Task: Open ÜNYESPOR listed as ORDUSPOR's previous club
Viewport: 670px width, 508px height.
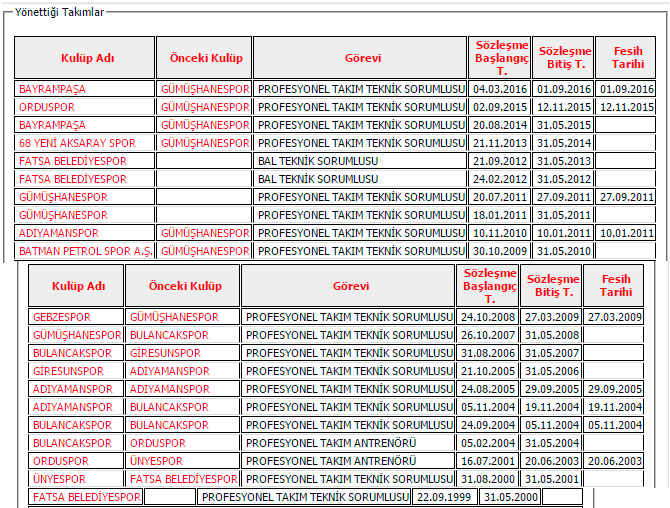Action: [156, 461]
